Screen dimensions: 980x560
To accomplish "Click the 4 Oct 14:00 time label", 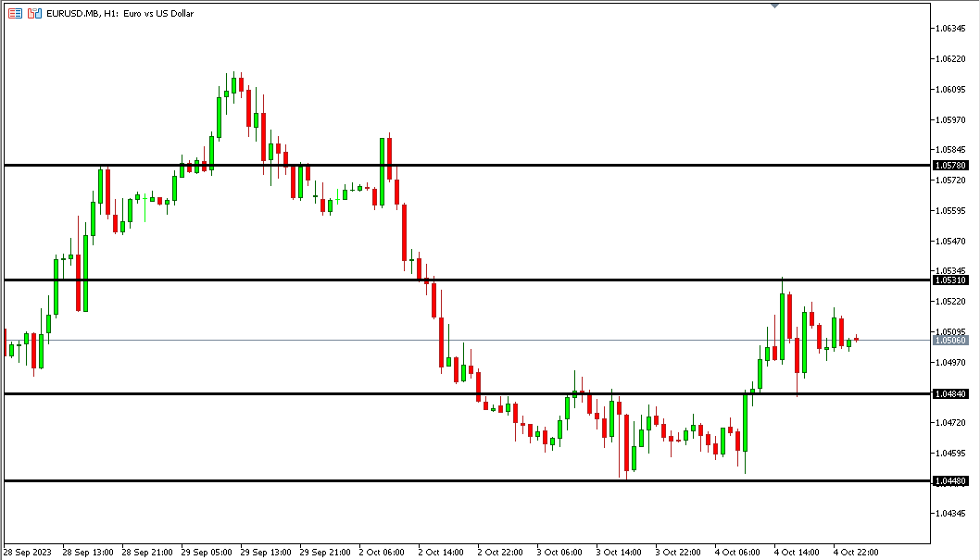I will pyautogui.click(x=797, y=553).
